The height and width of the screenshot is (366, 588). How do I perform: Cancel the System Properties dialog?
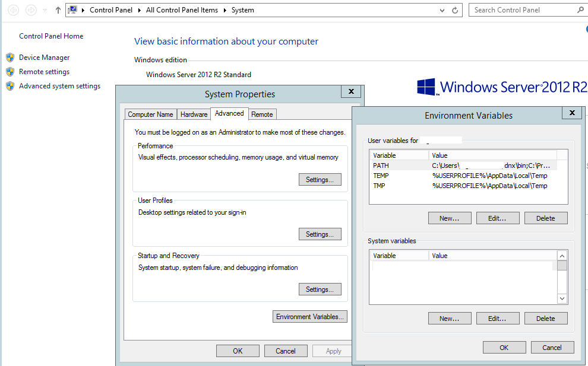point(286,351)
